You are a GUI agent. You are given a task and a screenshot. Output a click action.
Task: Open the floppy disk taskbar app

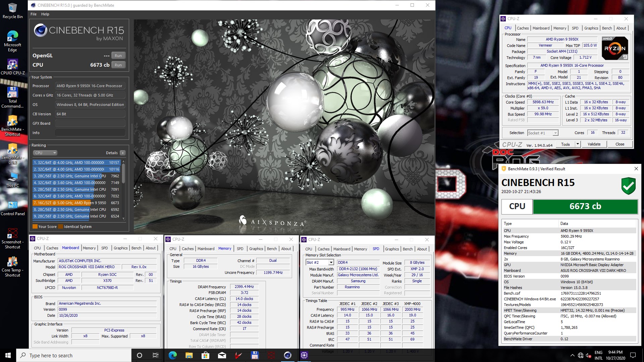click(x=255, y=355)
